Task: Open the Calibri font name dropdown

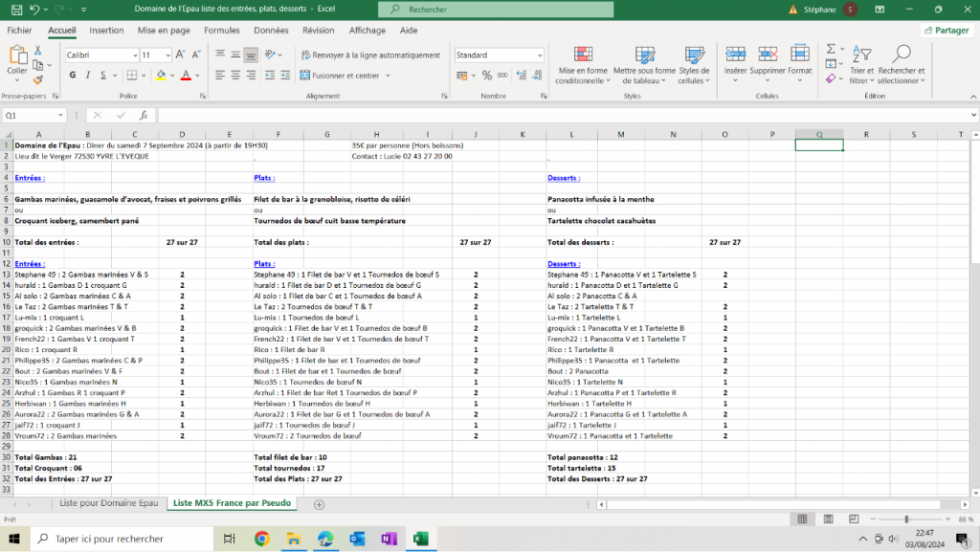Action: pyautogui.click(x=134, y=55)
